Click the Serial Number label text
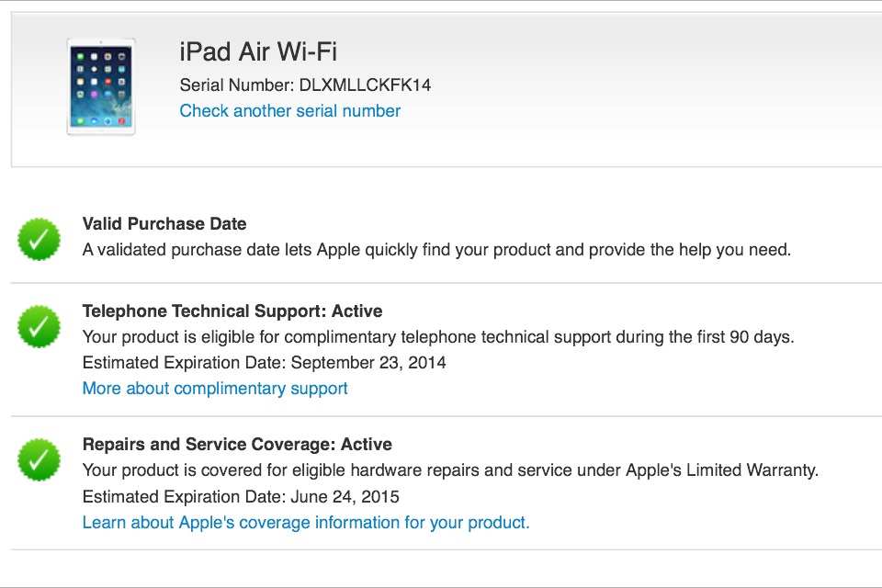Image resolution: width=882 pixels, height=588 pixels. [236, 85]
